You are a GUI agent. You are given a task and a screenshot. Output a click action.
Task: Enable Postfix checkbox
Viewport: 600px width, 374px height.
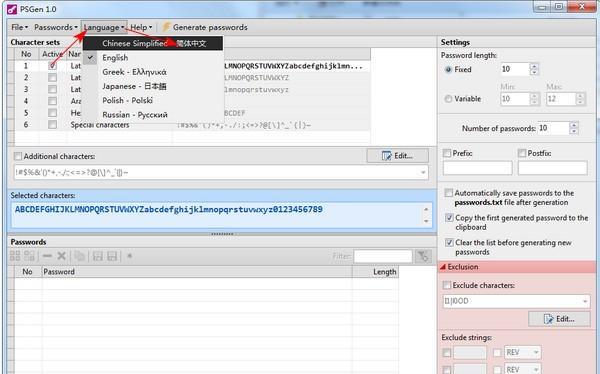click(522, 153)
